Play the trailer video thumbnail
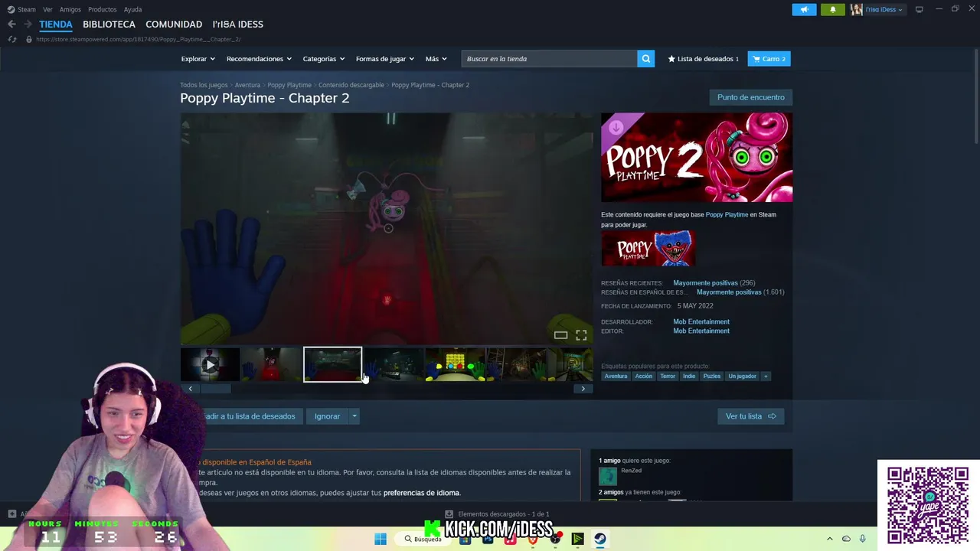 coord(210,365)
